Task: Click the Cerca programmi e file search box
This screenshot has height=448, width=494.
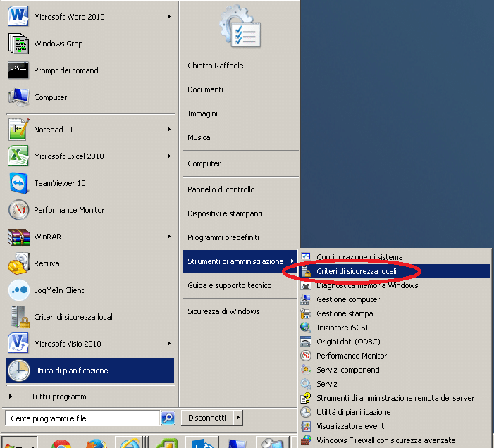Action: 82,418
